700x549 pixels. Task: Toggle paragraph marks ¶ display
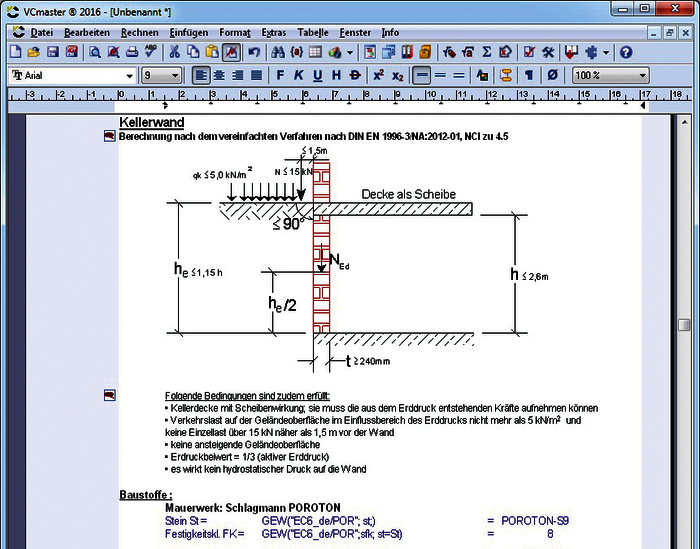(x=529, y=75)
